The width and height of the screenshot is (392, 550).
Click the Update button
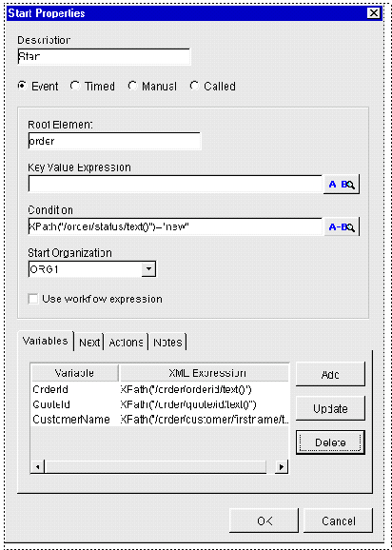click(330, 408)
